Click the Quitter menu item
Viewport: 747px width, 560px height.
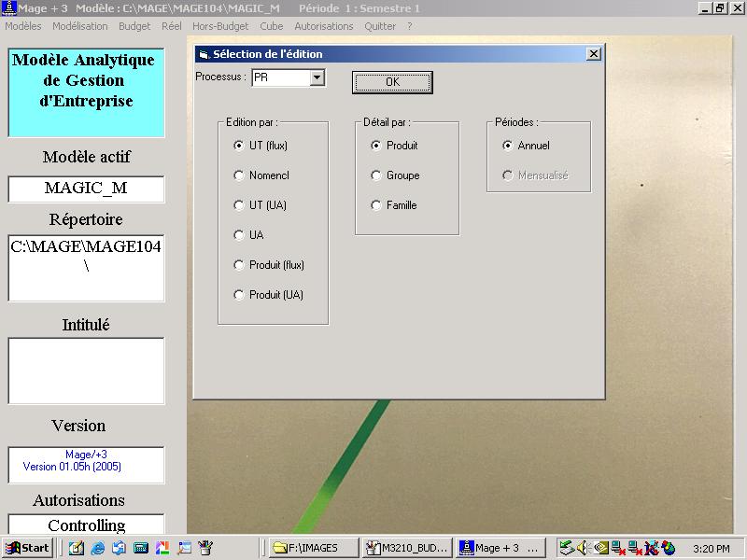point(380,26)
